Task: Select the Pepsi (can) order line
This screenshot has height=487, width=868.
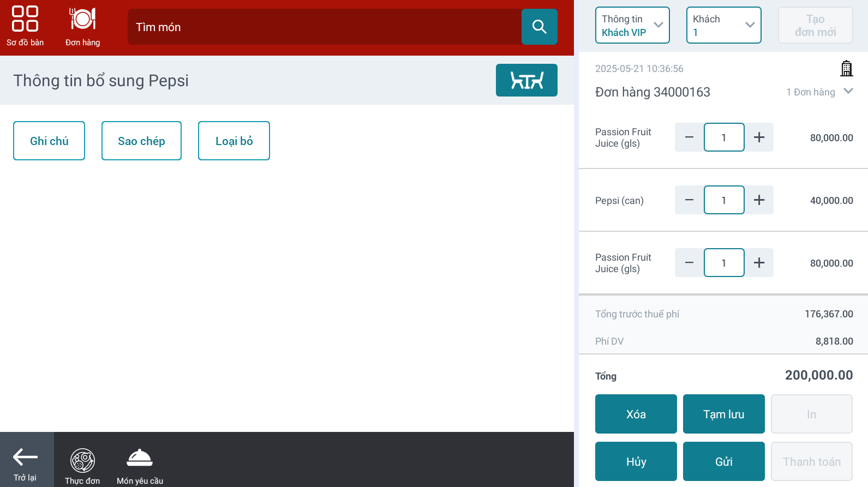Action: click(723, 200)
